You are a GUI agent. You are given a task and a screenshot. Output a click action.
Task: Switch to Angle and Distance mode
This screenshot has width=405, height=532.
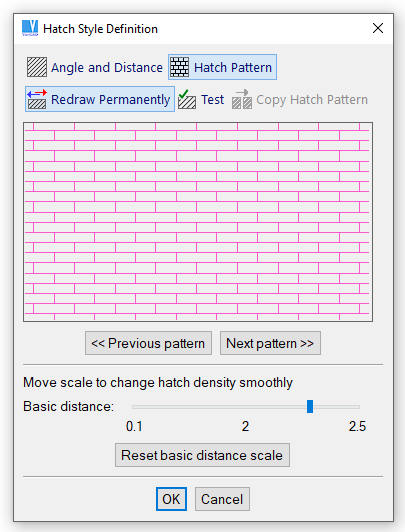tap(107, 68)
